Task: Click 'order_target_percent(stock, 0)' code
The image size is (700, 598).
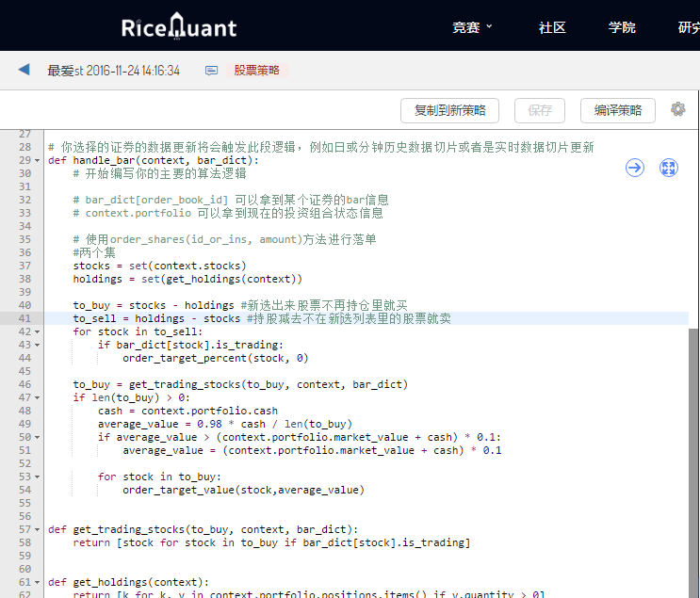Action: click(x=216, y=359)
